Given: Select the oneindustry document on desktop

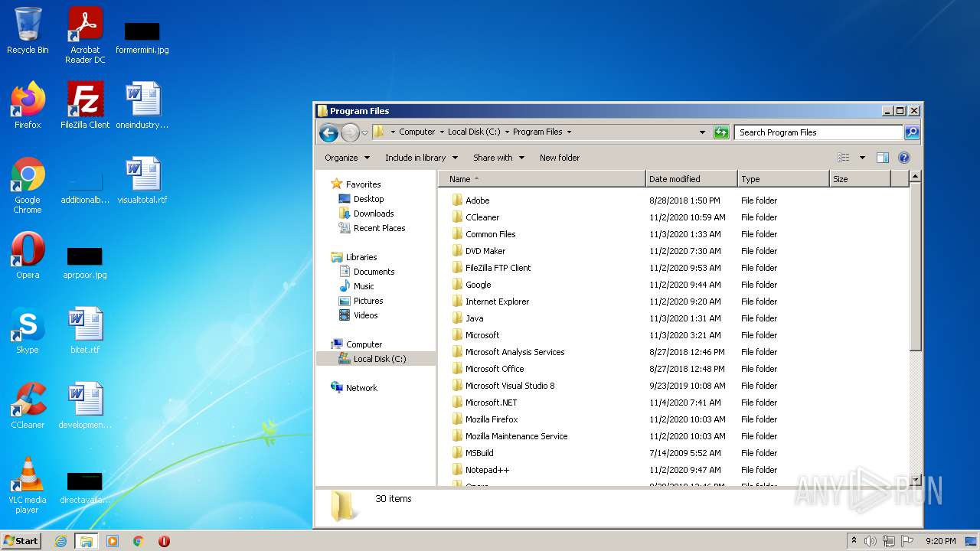Looking at the screenshot, I should (142, 106).
